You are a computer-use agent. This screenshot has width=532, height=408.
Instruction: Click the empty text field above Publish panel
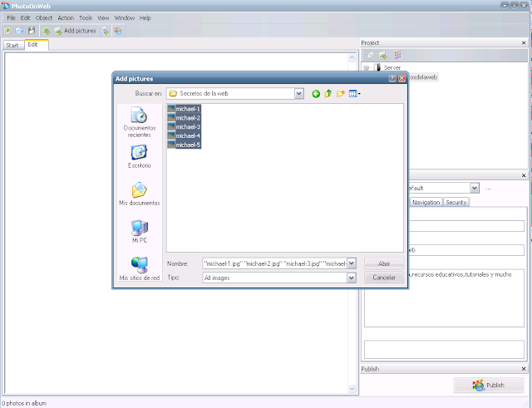pyautogui.click(x=444, y=349)
